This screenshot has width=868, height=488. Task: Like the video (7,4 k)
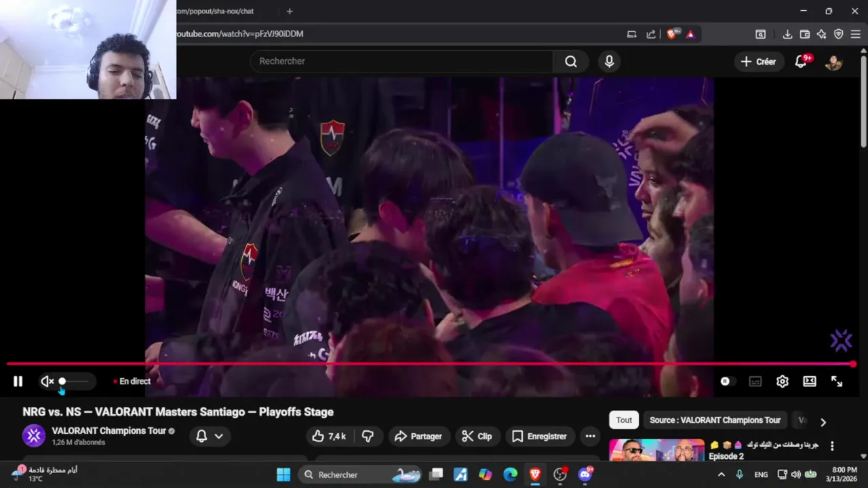(x=329, y=436)
